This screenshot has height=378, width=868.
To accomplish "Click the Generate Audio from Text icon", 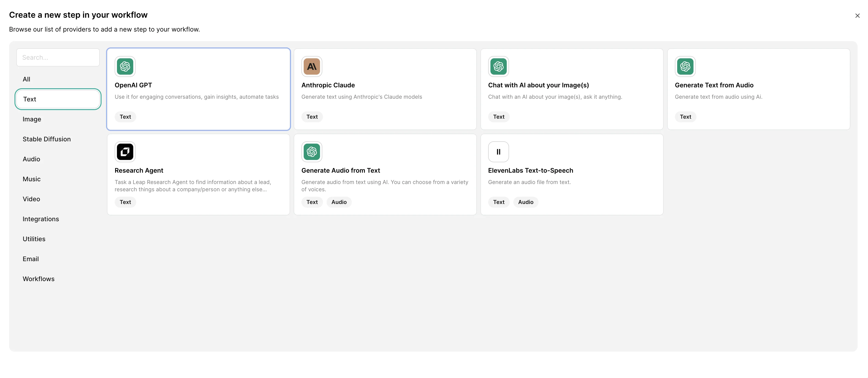I will pyautogui.click(x=312, y=152).
